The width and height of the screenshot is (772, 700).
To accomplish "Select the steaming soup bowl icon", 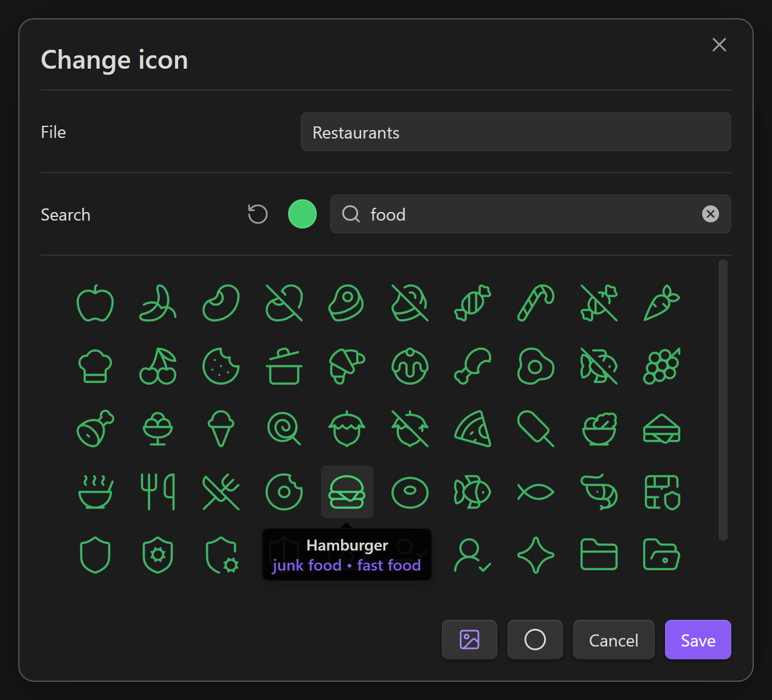I will pos(95,492).
